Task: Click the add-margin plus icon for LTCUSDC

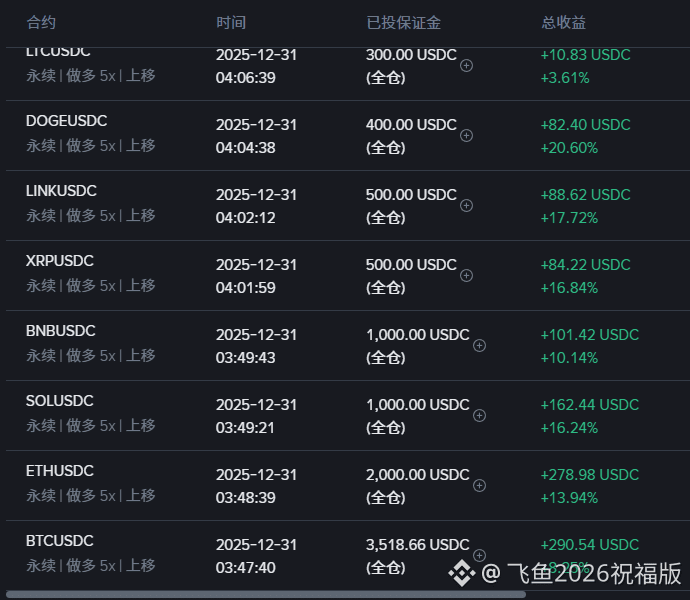Action: [x=466, y=65]
